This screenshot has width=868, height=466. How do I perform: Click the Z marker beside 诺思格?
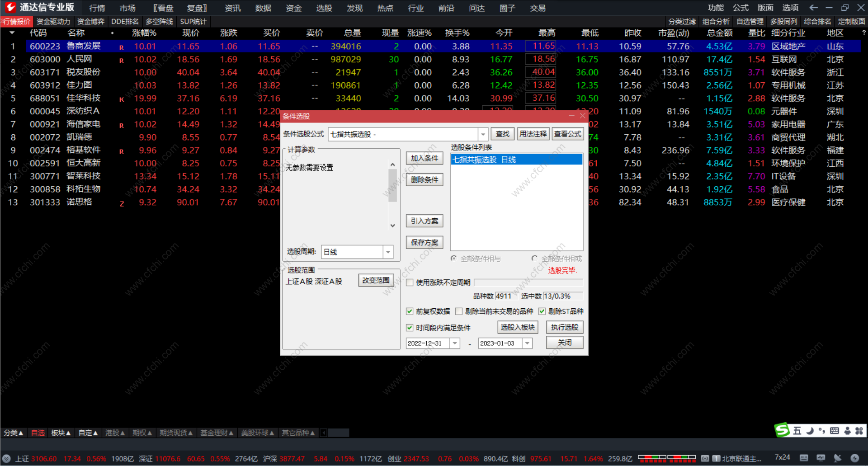pos(122,204)
